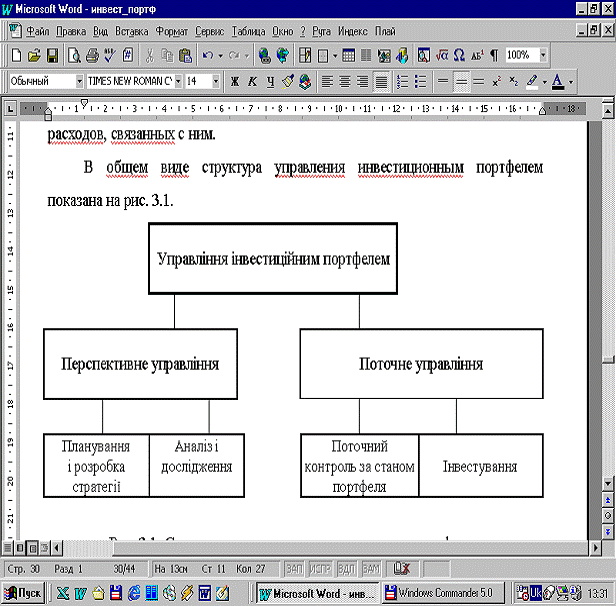
Task: Insert symbol using the Omega icon
Action: [458, 55]
